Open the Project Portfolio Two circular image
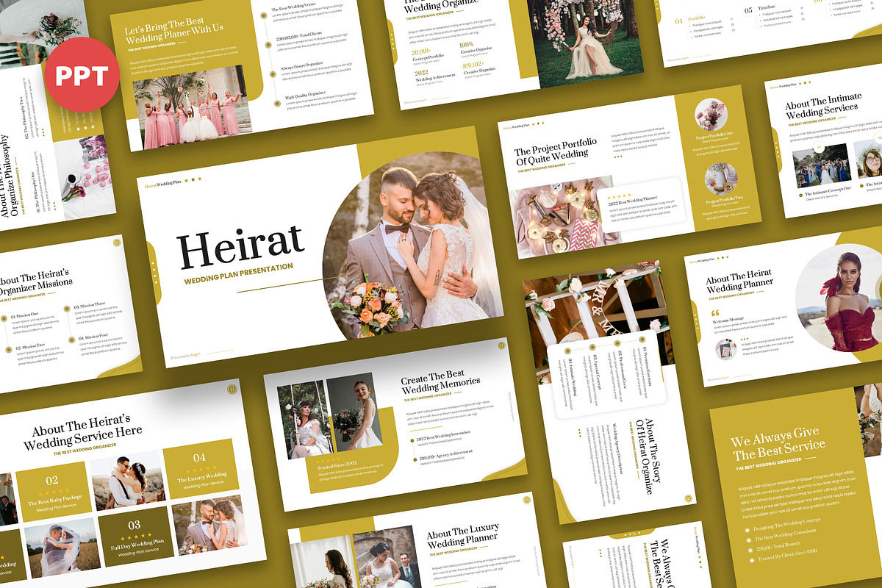This screenshot has width=882, height=588. (720, 179)
